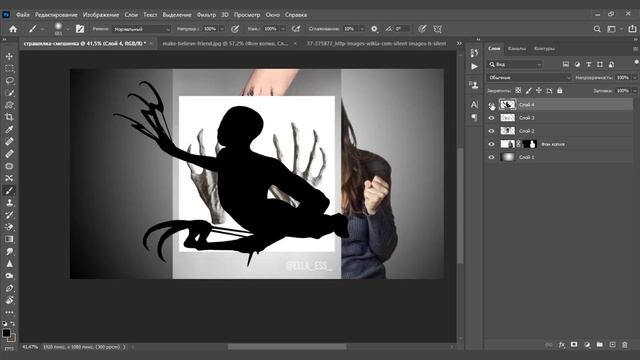Select the Gradient tool
Image resolution: width=640 pixels, height=360 pixels.
coord(9,239)
